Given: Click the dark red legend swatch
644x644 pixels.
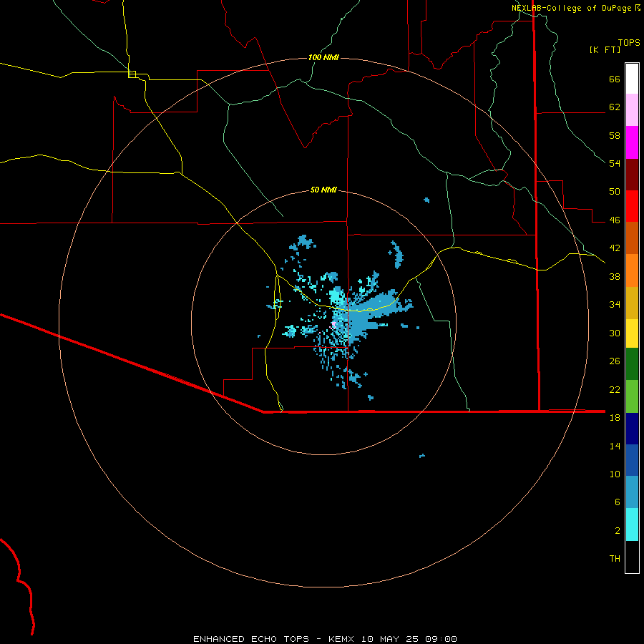Looking at the screenshot, I should coord(632,175).
